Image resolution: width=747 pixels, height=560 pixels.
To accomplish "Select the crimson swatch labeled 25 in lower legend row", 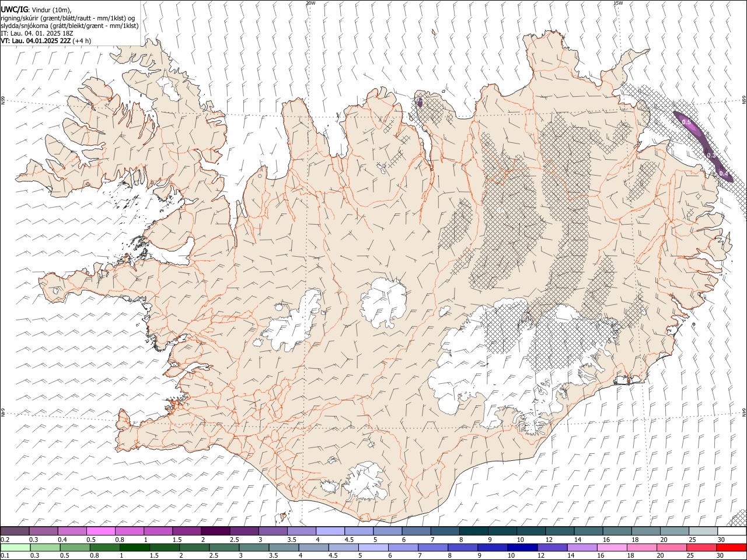I will (702, 548).
